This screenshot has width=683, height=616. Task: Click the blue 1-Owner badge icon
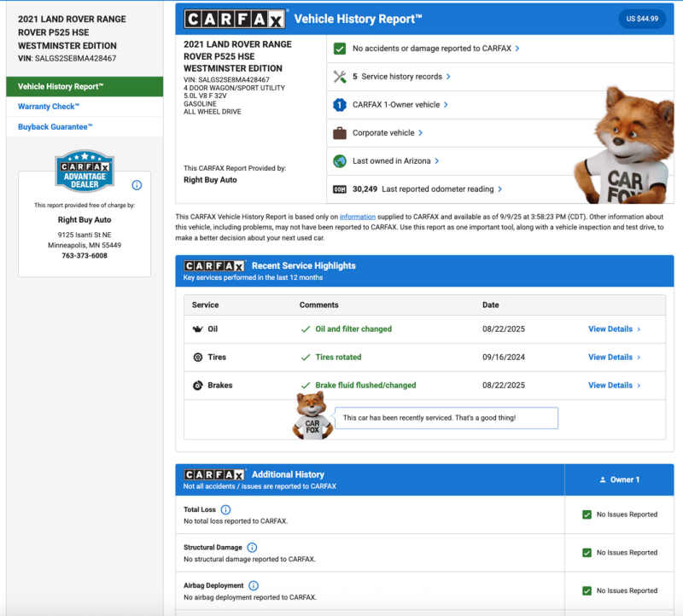[340, 105]
